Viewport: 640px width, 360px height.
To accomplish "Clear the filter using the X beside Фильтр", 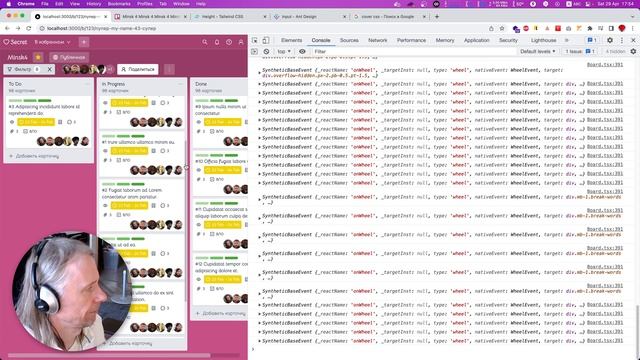I will coord(49,69).
